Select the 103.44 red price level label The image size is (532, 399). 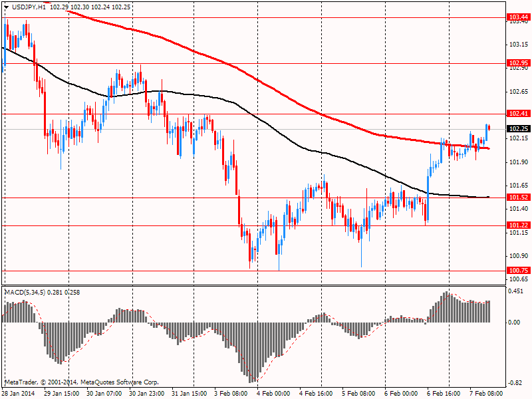pos(519,17)
